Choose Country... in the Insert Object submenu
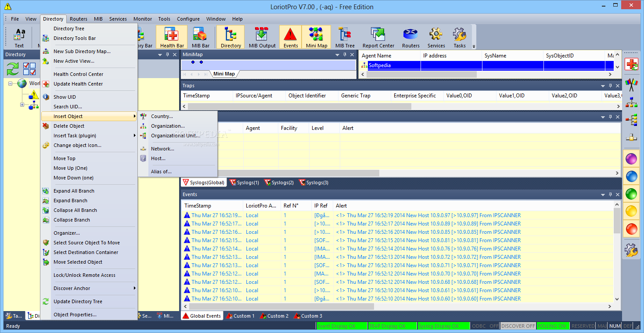This screenshot has width=644, height=333. point(177,116)
